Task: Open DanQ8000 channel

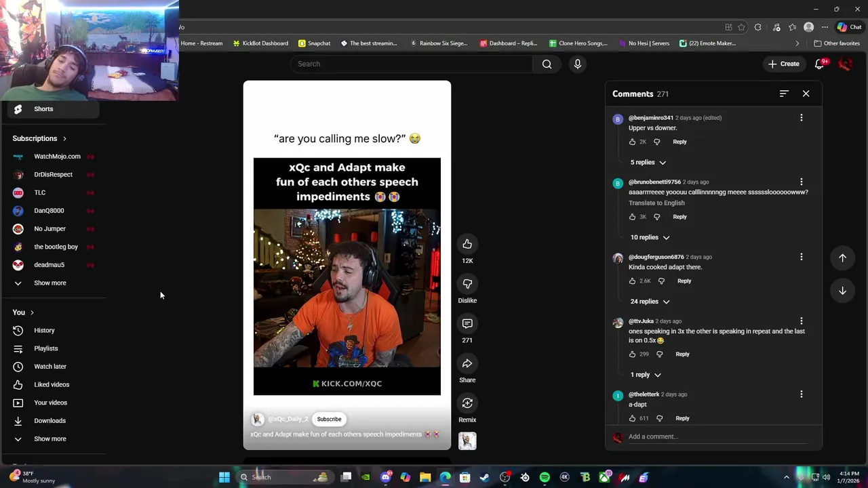Action: 54,211
